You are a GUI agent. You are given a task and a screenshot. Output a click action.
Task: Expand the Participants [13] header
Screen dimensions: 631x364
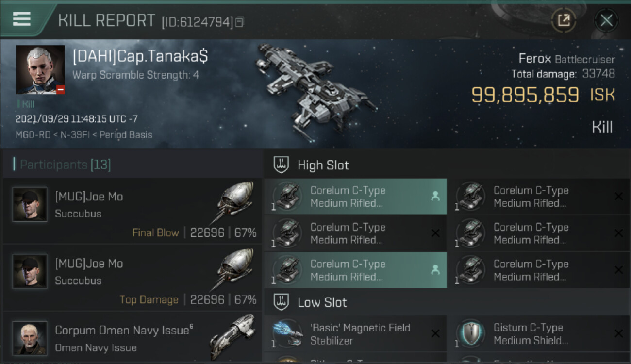tap(62, 165)
